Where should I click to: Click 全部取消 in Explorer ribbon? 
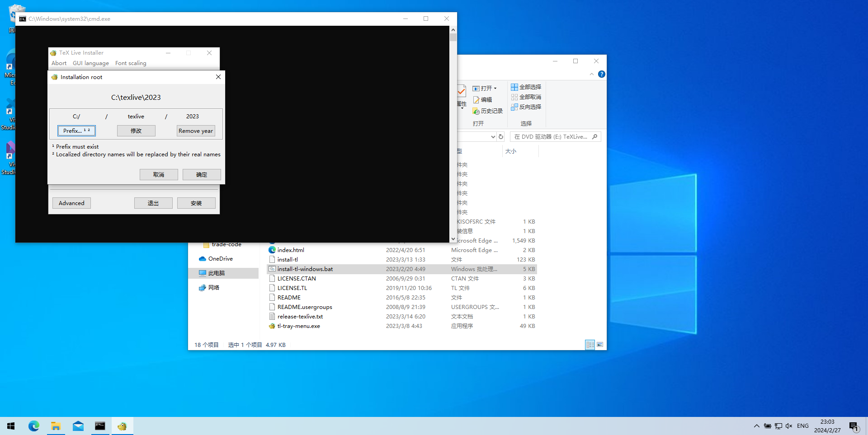[x=526, y=97]
